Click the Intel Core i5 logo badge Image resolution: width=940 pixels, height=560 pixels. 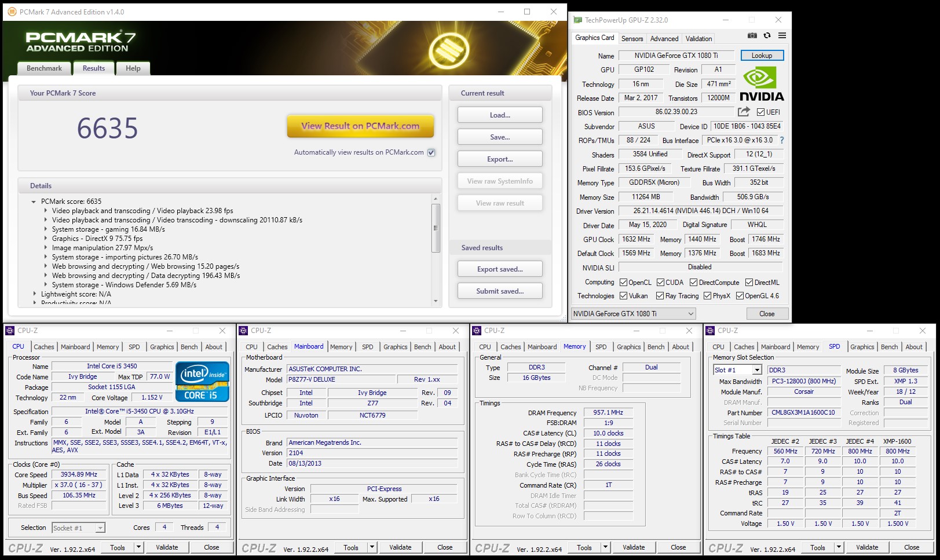tap(202, 381)
